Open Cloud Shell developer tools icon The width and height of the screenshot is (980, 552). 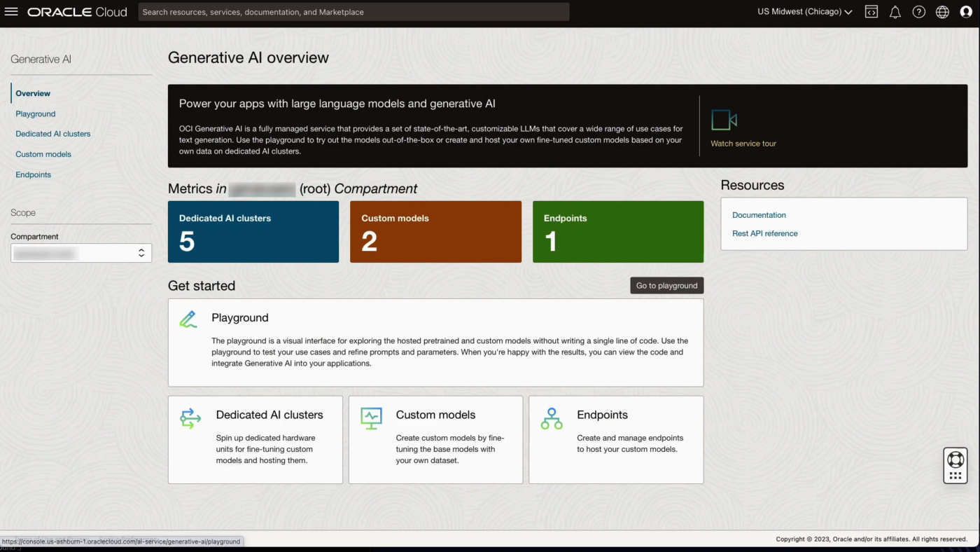[x=871, y=12]
